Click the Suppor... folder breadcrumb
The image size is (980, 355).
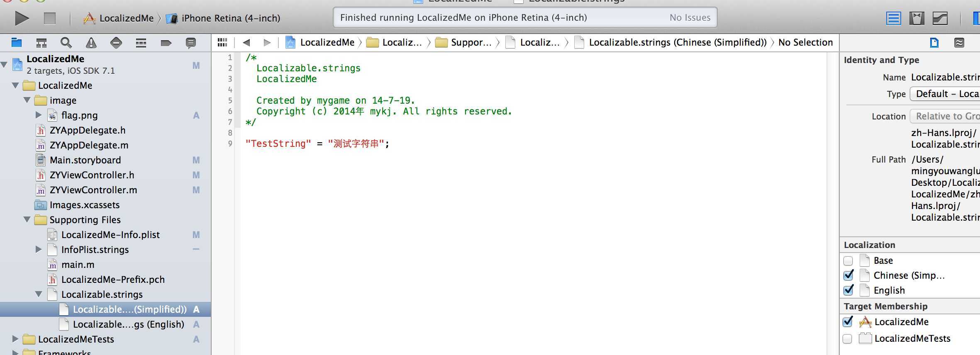pos(463,42)
